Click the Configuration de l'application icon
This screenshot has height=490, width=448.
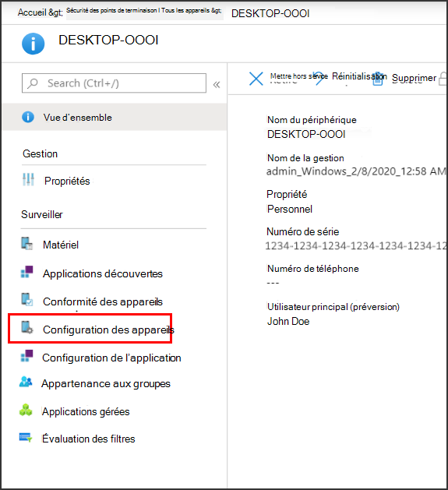(27, 356)
